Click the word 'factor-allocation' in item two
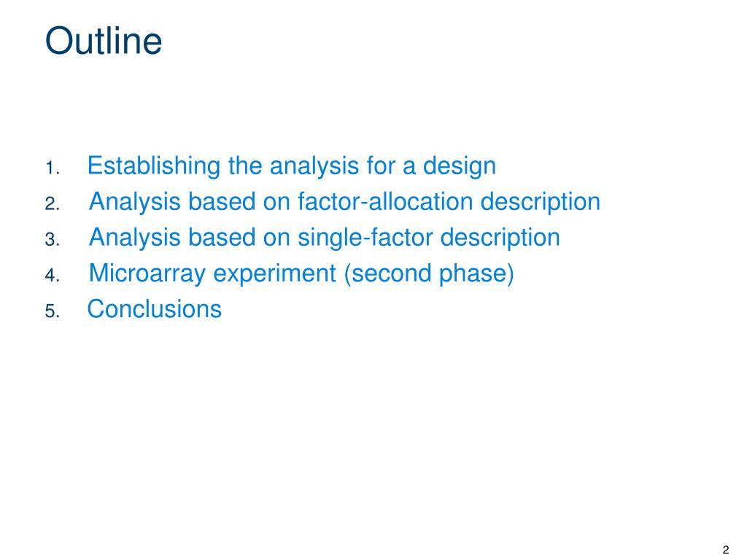The image size is (747, 560). coord(385,202)
